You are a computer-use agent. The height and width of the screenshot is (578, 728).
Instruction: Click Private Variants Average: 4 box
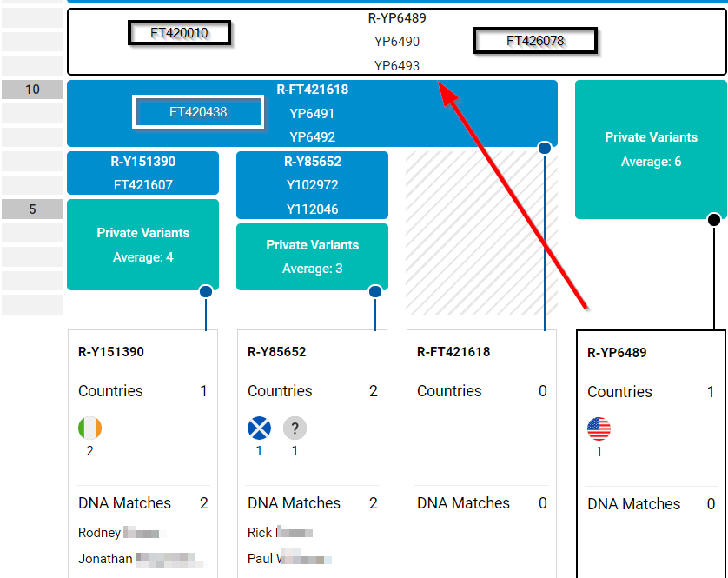coord(142,244)
